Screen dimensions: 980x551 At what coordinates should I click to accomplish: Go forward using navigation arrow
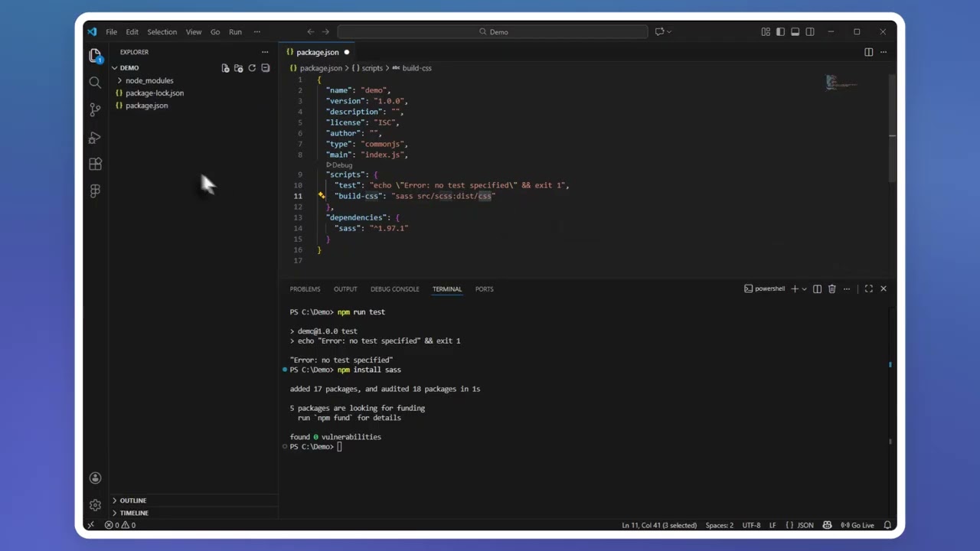point(325,31)
